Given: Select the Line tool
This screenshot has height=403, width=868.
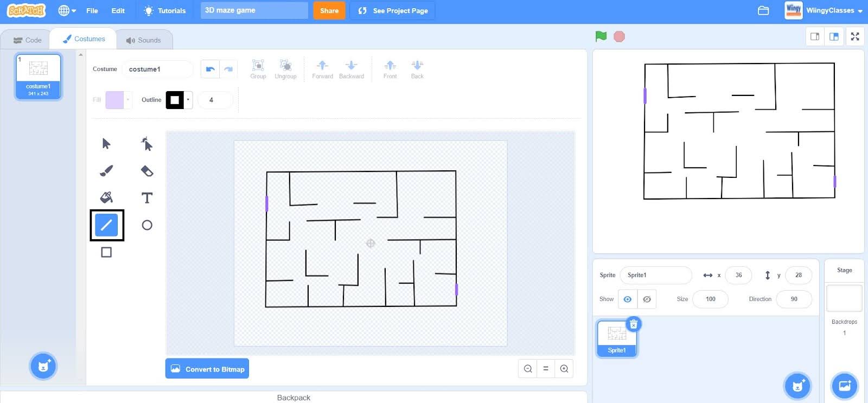Looking at the screenshot, I should coord(106,225).
